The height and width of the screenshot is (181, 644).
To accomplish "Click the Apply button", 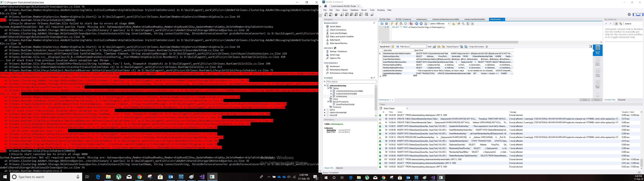I will point(585,100).
